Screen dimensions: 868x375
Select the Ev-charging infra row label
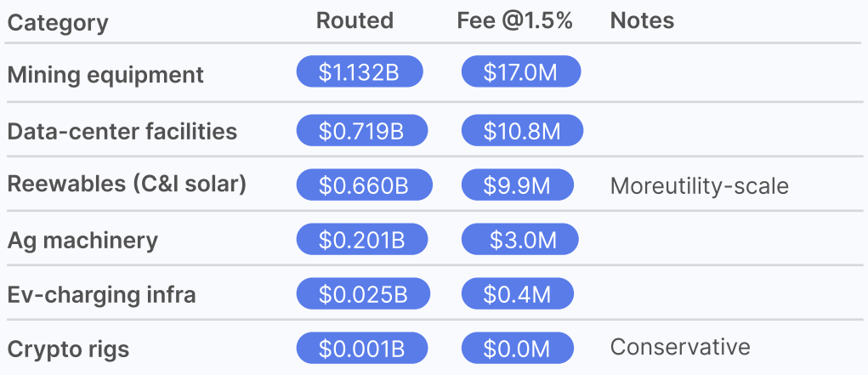point(101,294)
